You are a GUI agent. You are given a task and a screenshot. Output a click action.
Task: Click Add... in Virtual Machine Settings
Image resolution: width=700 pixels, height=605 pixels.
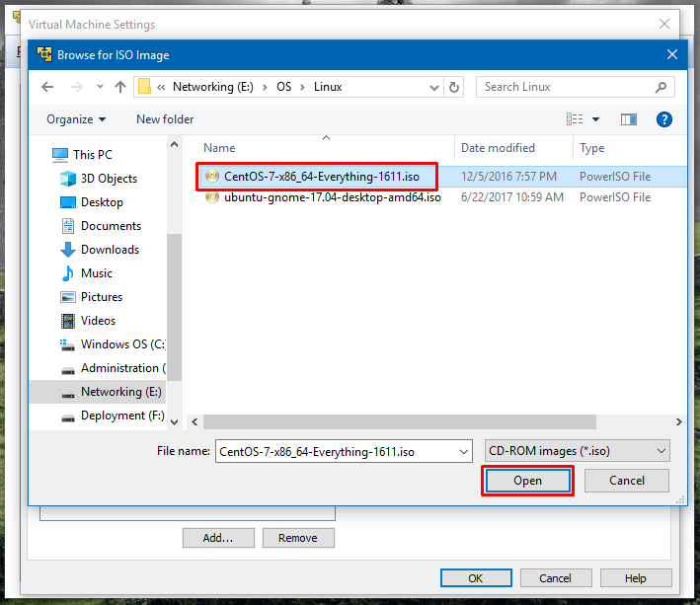pyautogui.click(x=218, y=538)
